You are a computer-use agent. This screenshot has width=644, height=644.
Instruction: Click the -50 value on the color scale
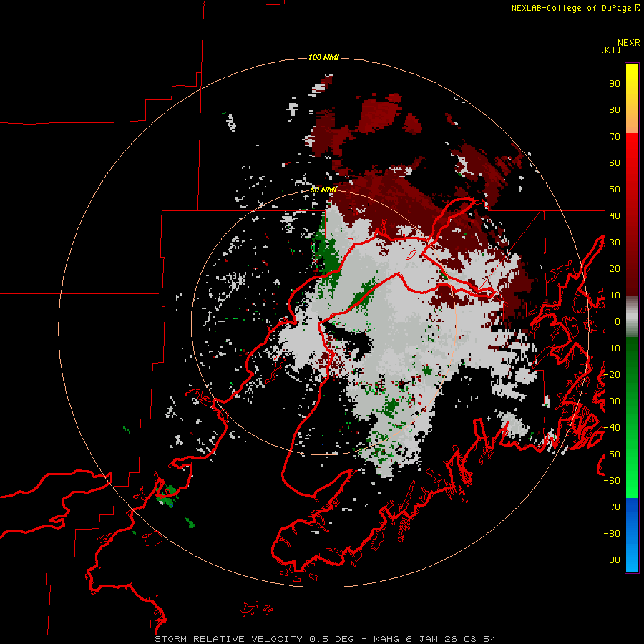(612, 454)
